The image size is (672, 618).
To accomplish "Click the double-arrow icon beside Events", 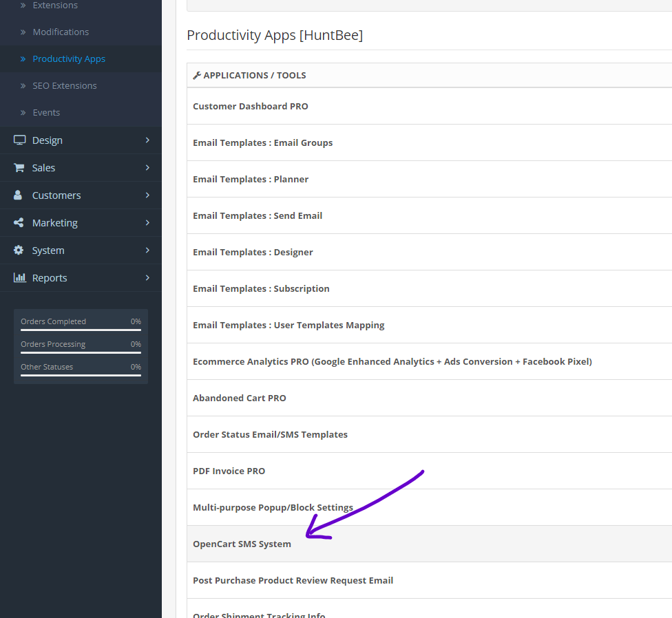I will (23, 113).
